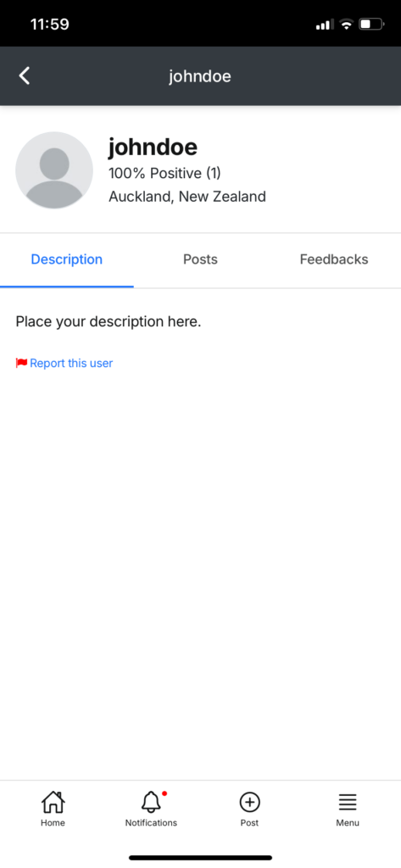
Task: Tap the 100% Positive (1) rating text
Action: pos(164,173)
